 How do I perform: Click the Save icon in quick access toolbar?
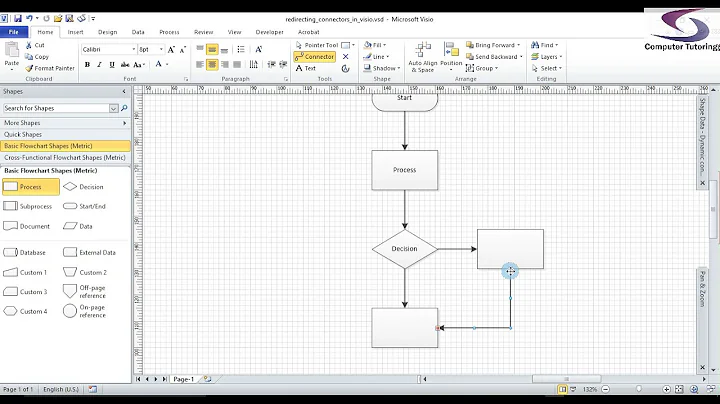(x=18, y=19)
